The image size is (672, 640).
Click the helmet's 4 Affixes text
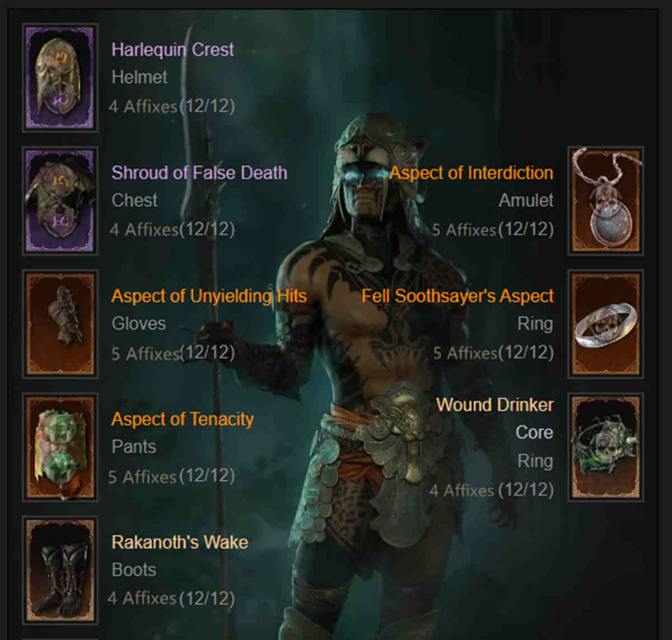click(143, 106)
